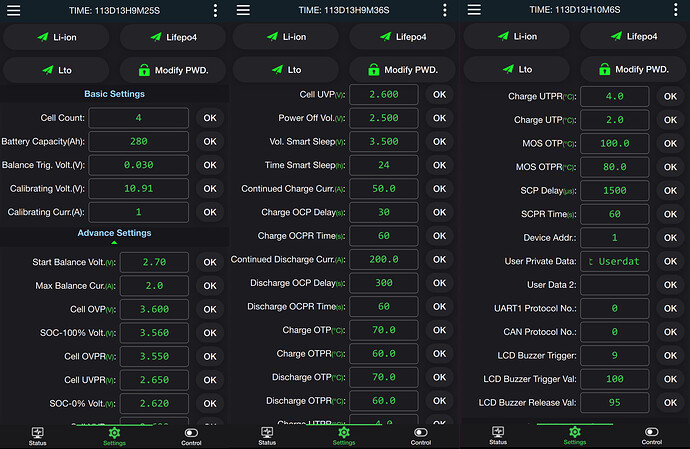Image resolution: width=690 pixels, height=449 pixels.
Task: Confirm LCD Buzzer Trigger Val with OK
Action: click(x=670, y=379)
